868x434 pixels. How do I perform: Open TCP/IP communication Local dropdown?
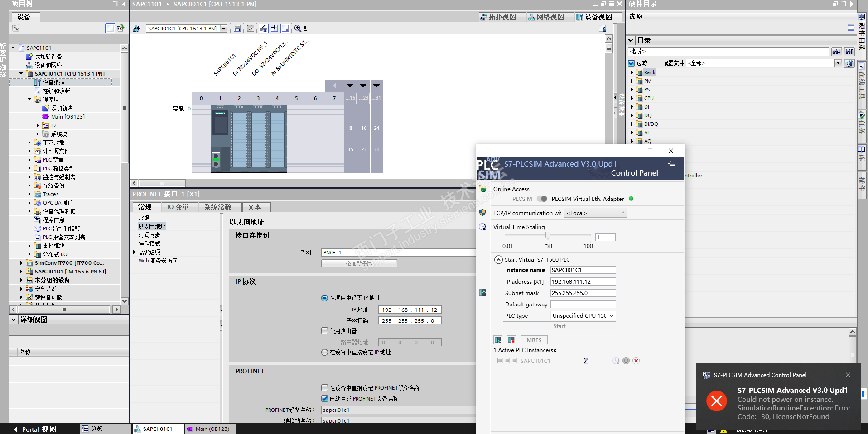pos(595,213)
